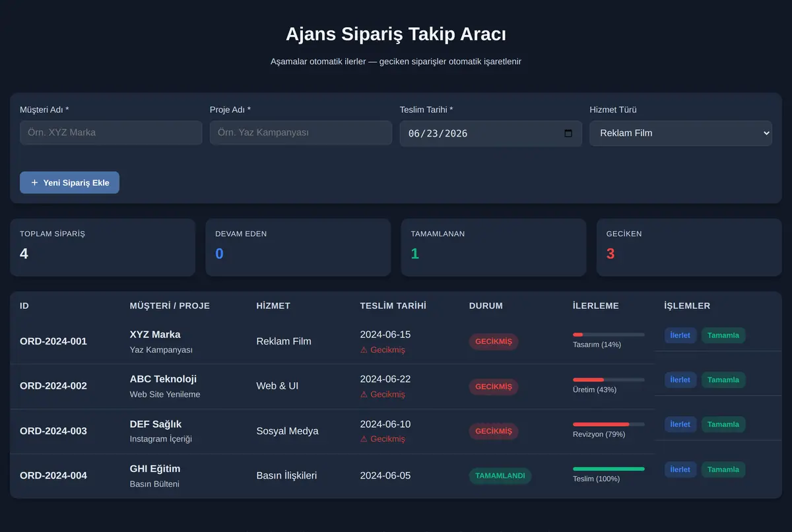The height and width of the screenshot is (532, 792).
Task: Click the delivery date 2024-06-05
Action: 385,475
